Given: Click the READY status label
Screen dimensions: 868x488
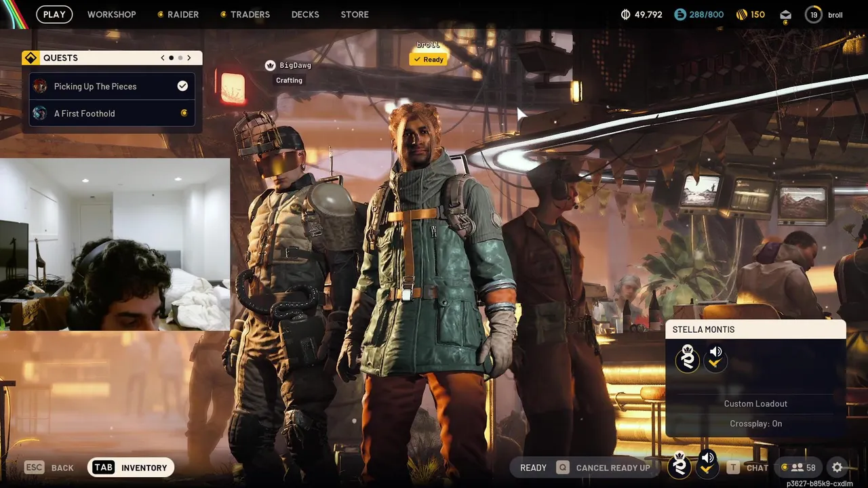Looking at the screenshot, I should [x=533, y=468].
